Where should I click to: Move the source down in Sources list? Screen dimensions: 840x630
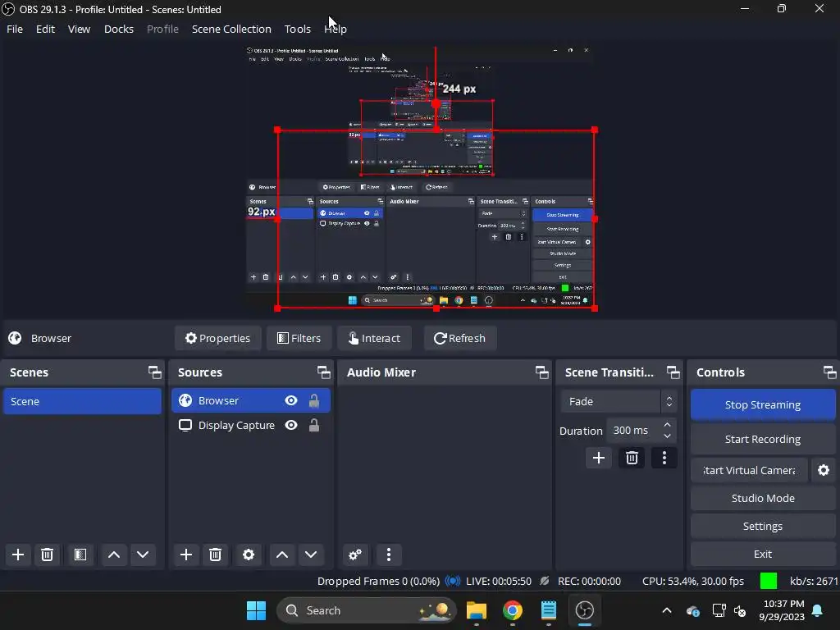pos(311,555)
